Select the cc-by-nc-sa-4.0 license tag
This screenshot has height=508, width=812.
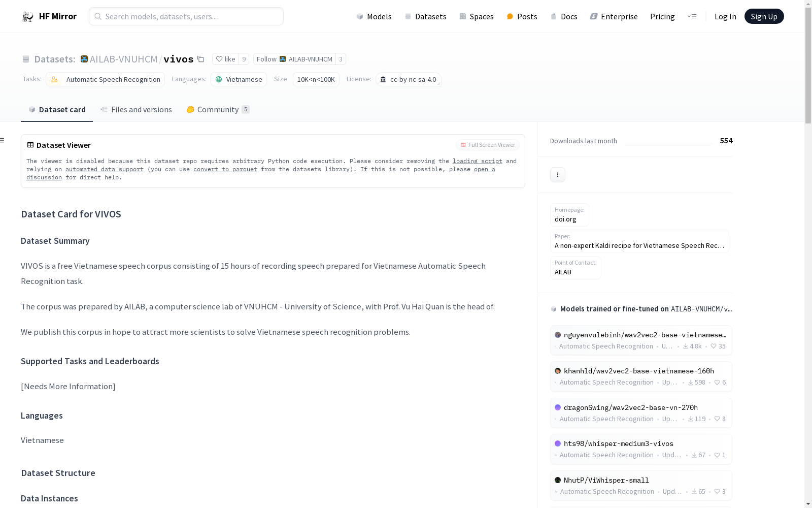pos(409,79)
